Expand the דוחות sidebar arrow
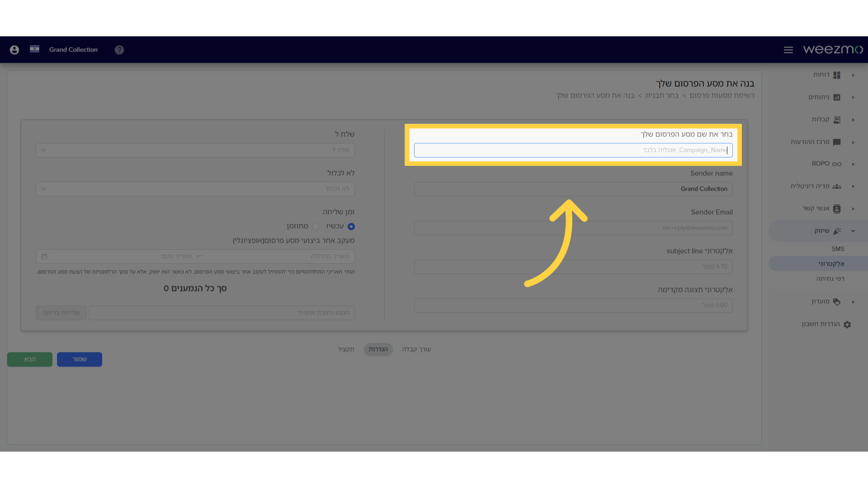 (853, 75)
